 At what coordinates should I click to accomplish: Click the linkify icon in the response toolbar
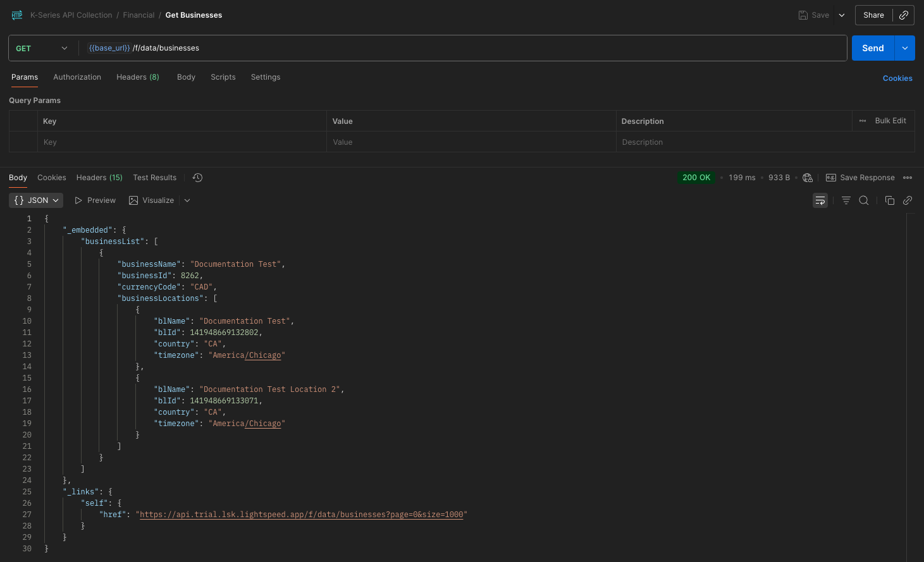point(908,200)
